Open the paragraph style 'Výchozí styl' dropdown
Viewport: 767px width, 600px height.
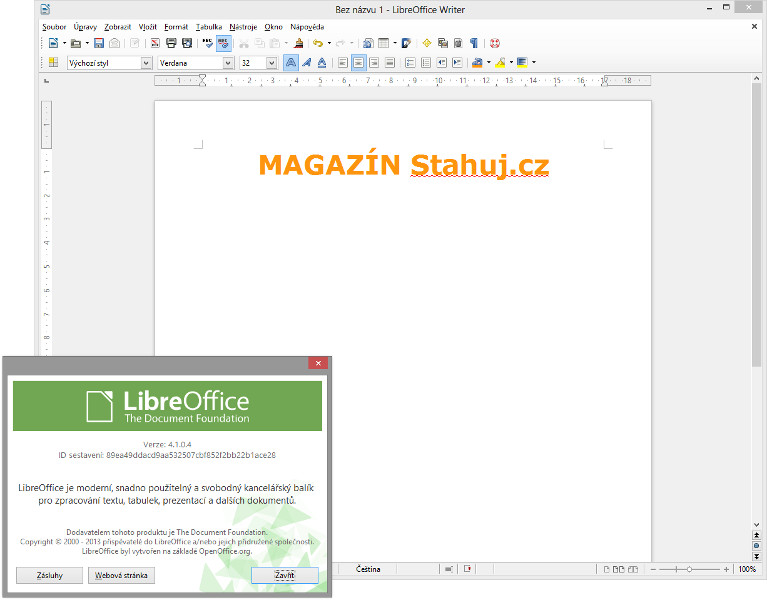click(146, 63)
